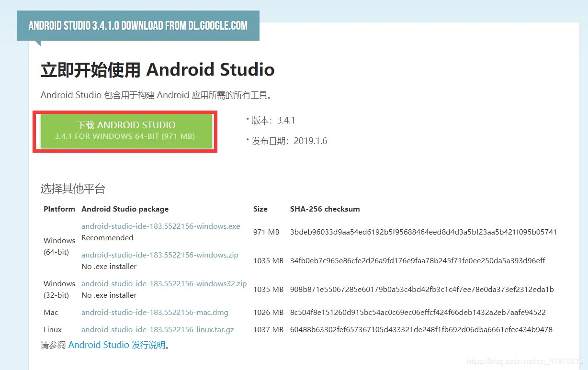588x370 pixels.
Task: Click the Android Studio 3.4.1.0 download banner title
Action: click(x=138, y=25)
